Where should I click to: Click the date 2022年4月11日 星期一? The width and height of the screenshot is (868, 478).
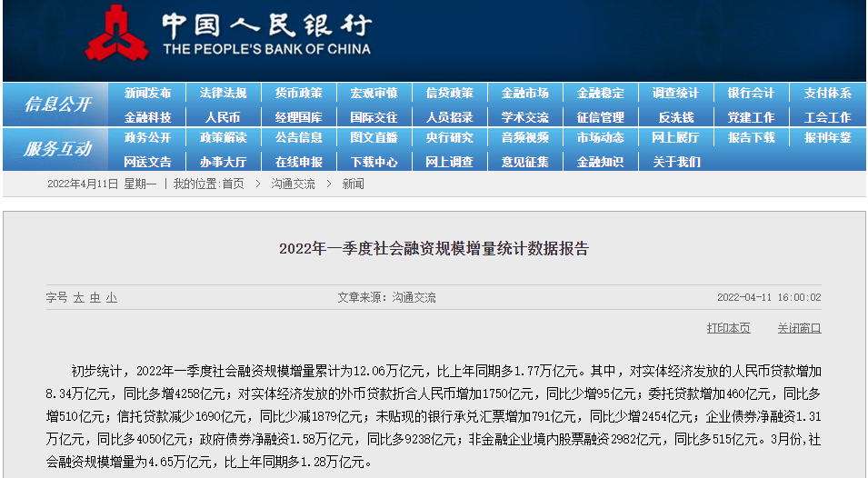coord(102,184)
